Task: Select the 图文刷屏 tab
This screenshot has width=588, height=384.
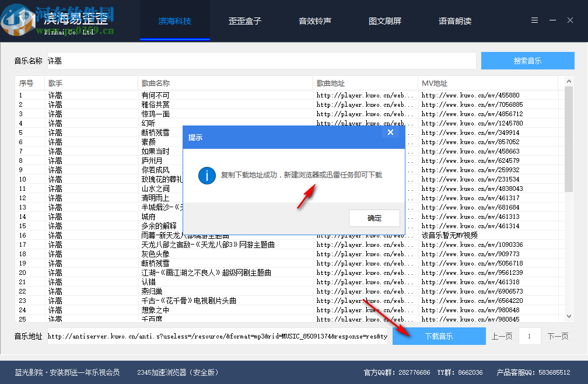Action: click(385, 21)
